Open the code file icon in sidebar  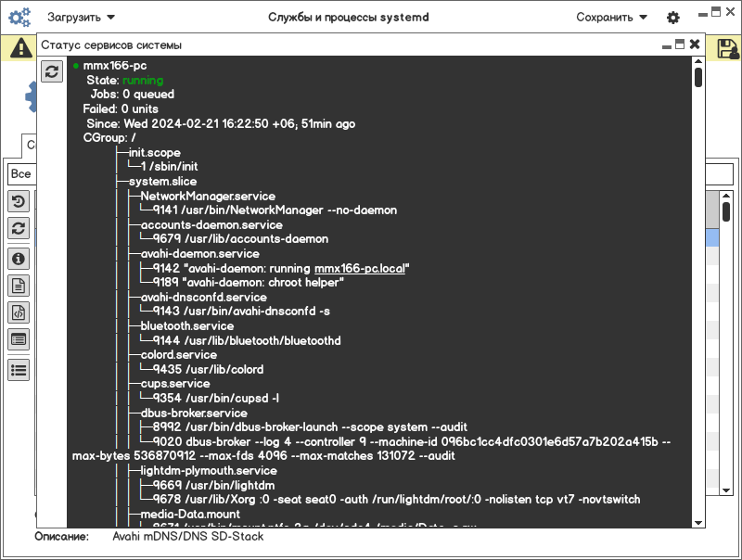coord(19,312)
